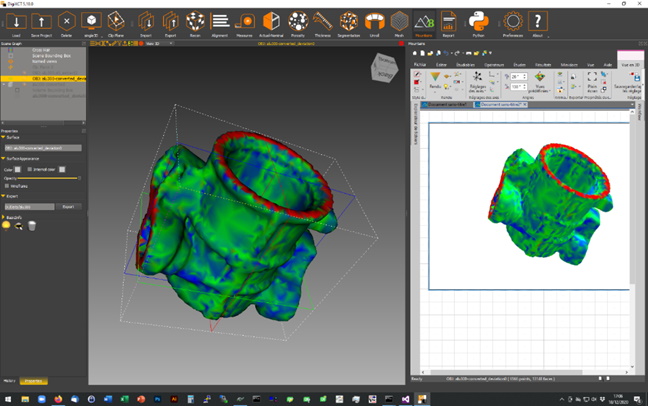Click the trash bin icon in Properties panel
The width and height of the screenshot is (648, 406).
point(32,225)
